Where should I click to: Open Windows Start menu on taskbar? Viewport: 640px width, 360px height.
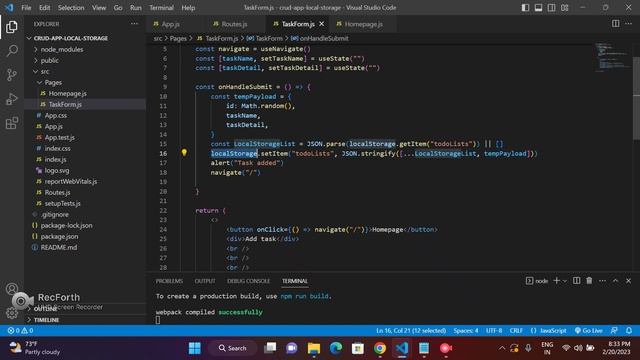(195, 348)
